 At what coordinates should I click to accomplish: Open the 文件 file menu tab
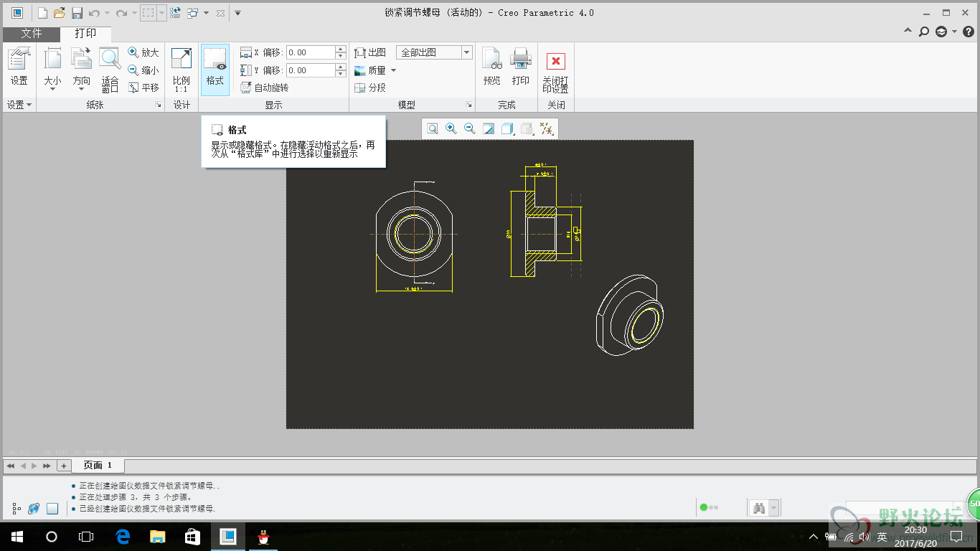point(32,34)
